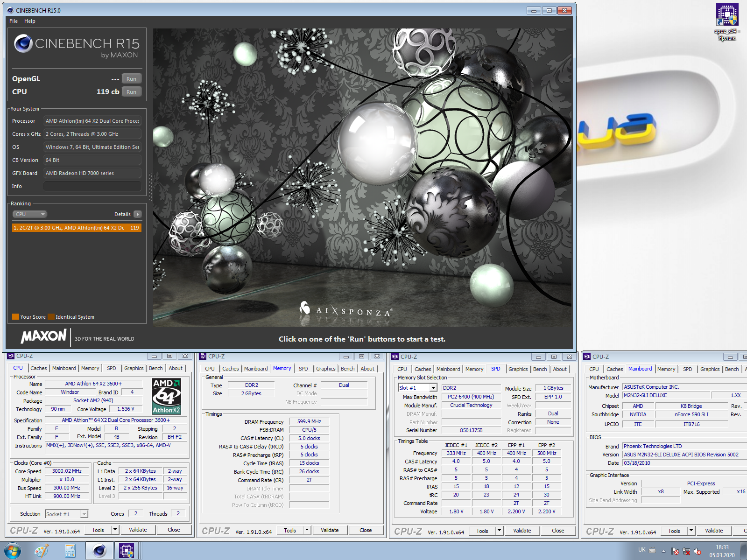
Task: Click Validate in CPU-Z CPU window
Action: (x=138, y=530)
